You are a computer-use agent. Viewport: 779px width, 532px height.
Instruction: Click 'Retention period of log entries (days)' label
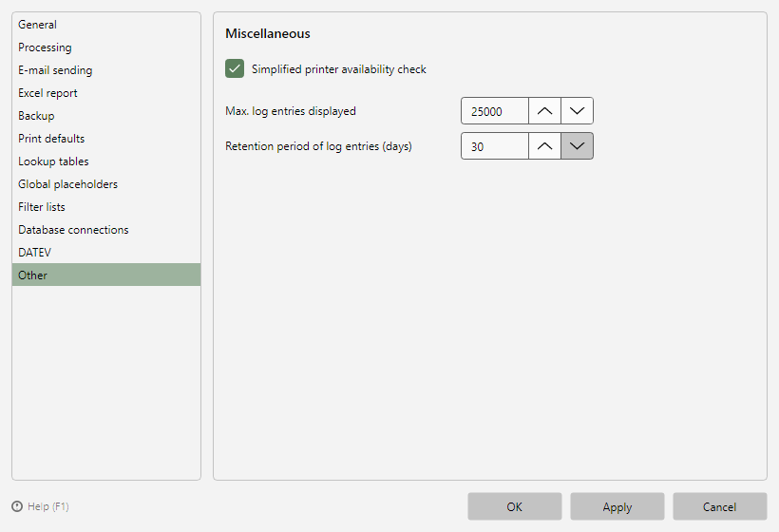(318, 146)
